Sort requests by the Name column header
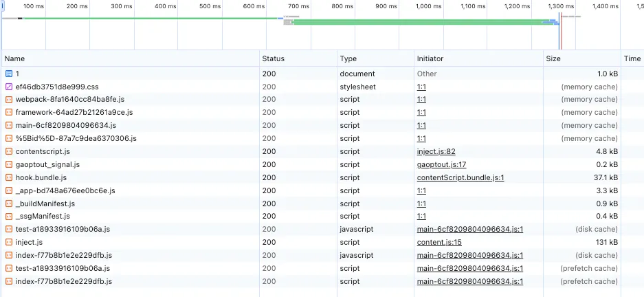The image size is (644, 297). pos(14,59)
